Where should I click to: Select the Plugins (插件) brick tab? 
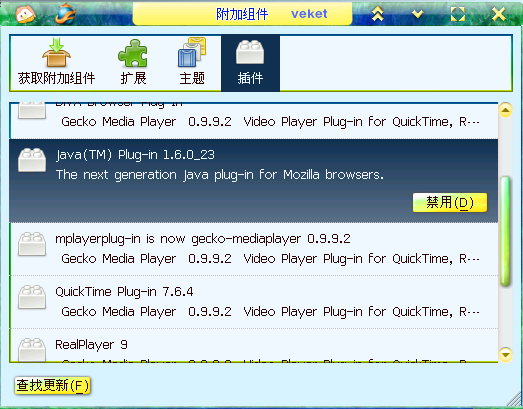[250, 62]
